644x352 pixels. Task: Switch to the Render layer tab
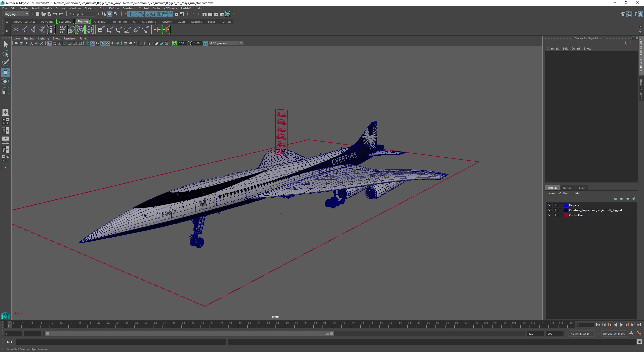coord(568,188)
